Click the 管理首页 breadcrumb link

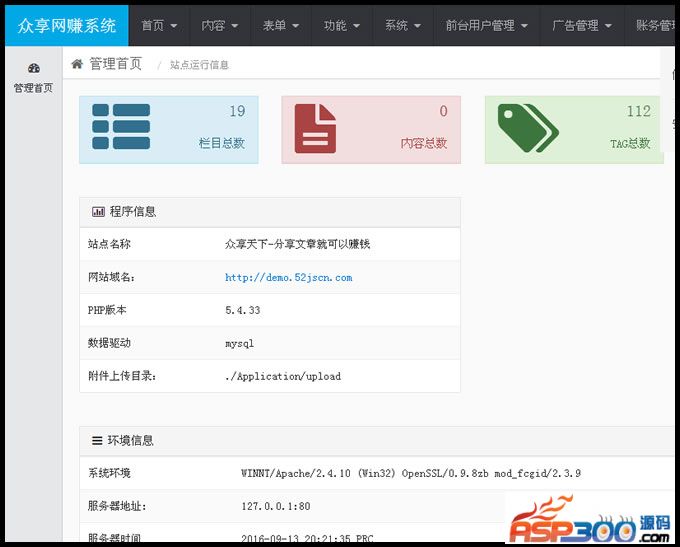[x=115, y=64]
